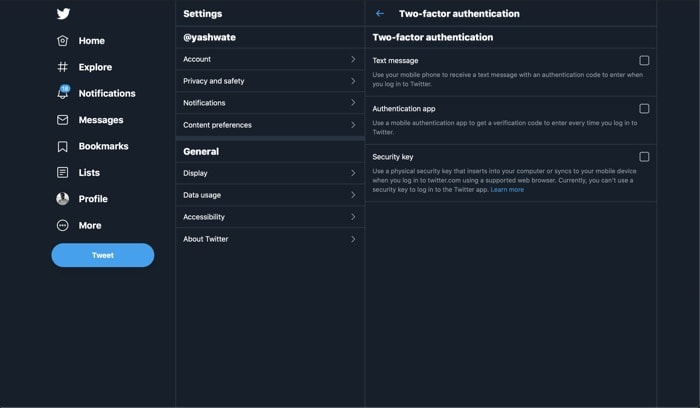Click the Messages envelope icon
The height and width of the screenshot is (408, 700).
[x=62, y=120]
